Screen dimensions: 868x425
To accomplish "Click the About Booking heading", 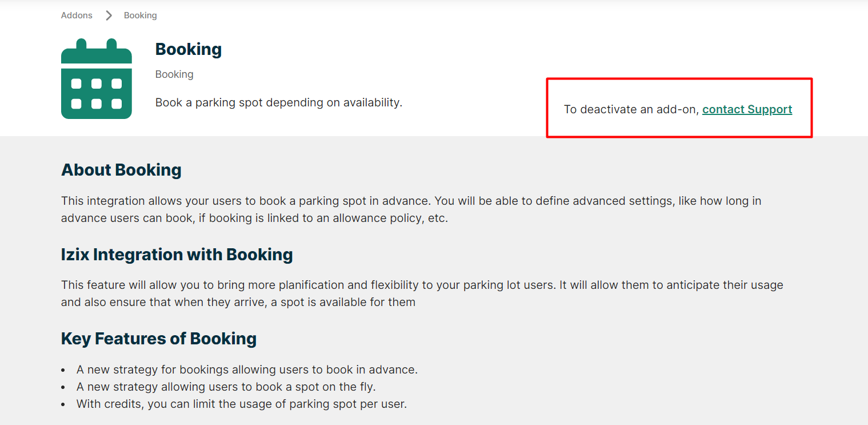I will click(x=121, y=170).
